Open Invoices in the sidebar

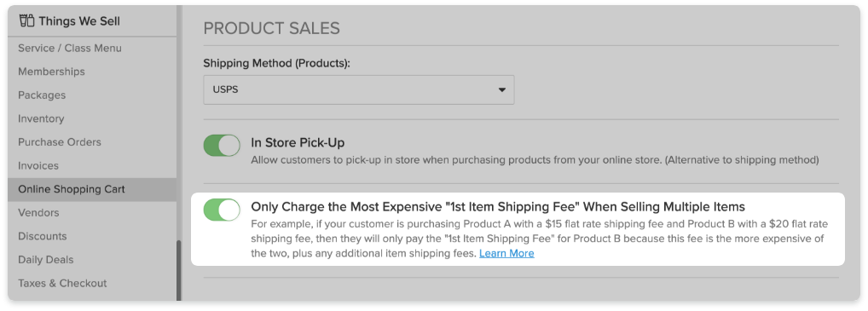tap(38, 165)
